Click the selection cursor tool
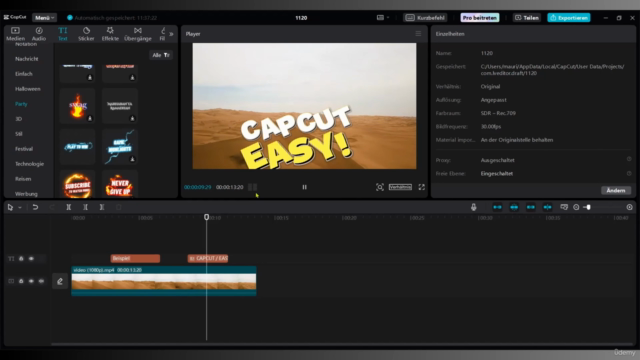Viewport: 640px width, 360px height. pos(10,207)
